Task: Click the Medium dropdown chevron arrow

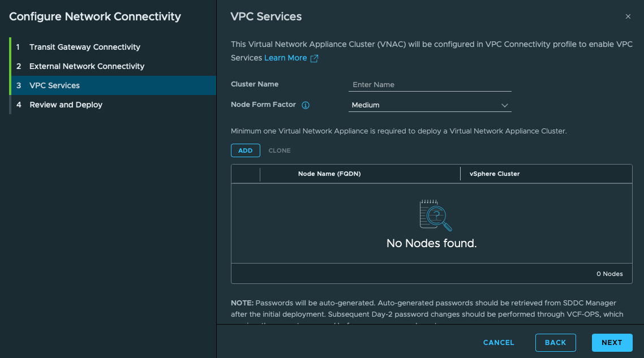Action: [x=504, y=106]
